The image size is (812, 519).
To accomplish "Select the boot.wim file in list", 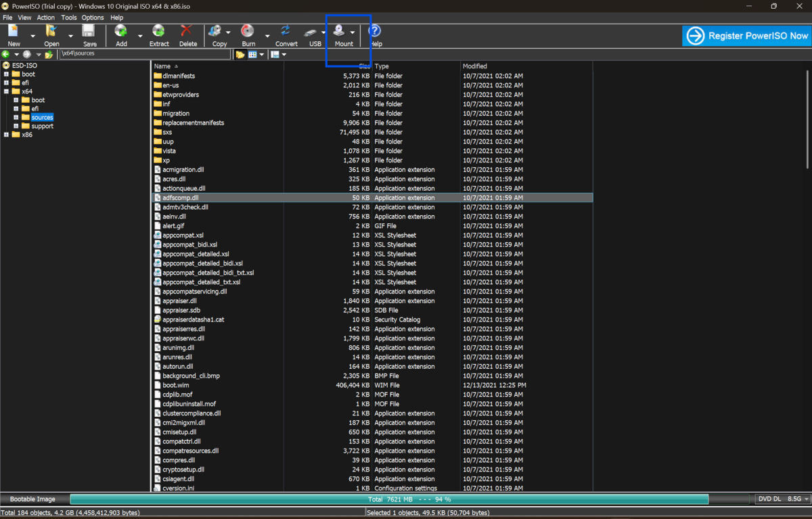I will pos(176,385).
